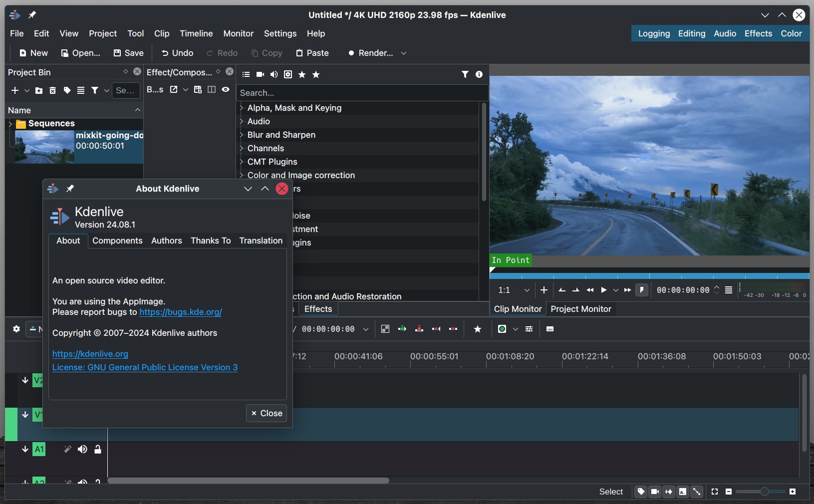Image resolution: width=814 pixels, height=504 pixels.
Task: Switch to Color workspace layout
Action: [791, 33]
